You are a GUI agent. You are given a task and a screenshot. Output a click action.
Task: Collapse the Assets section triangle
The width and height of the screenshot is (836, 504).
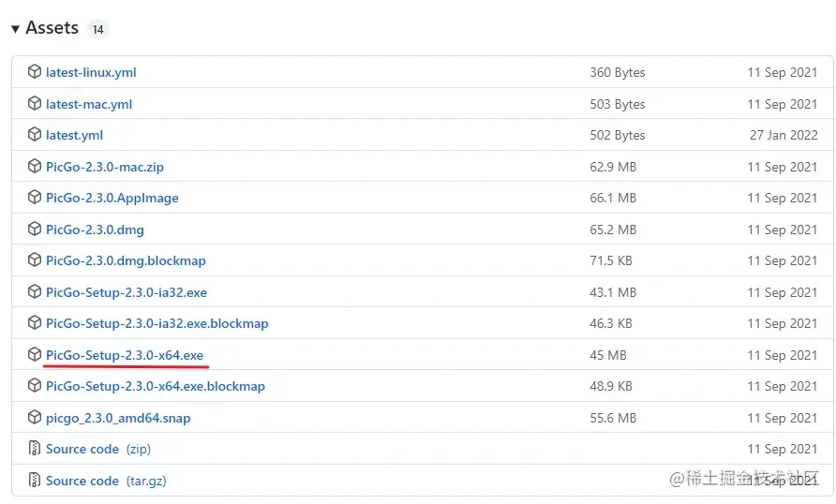(15, 29)
